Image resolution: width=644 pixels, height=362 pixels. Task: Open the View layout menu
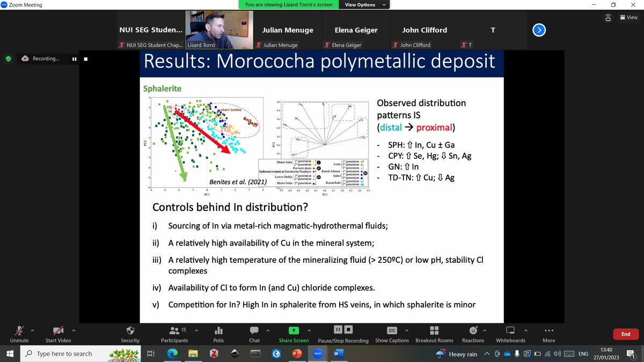pyautogui.click(x=628, y=17)
